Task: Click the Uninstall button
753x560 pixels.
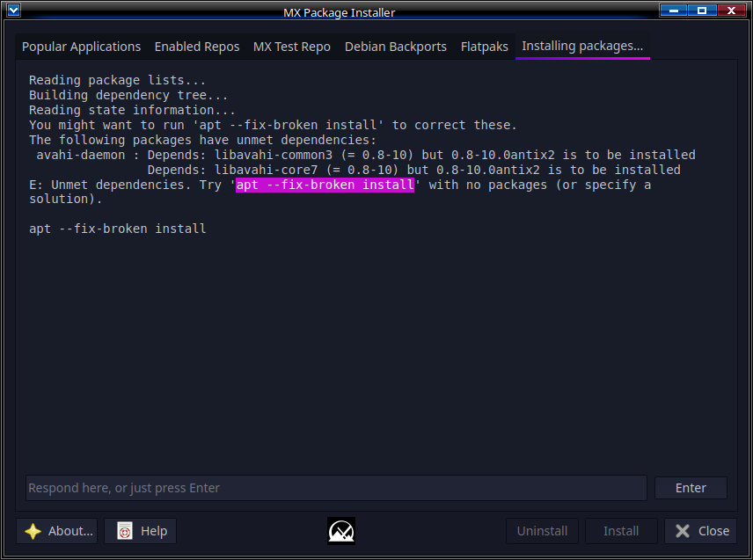Action: tap(542, 531)
